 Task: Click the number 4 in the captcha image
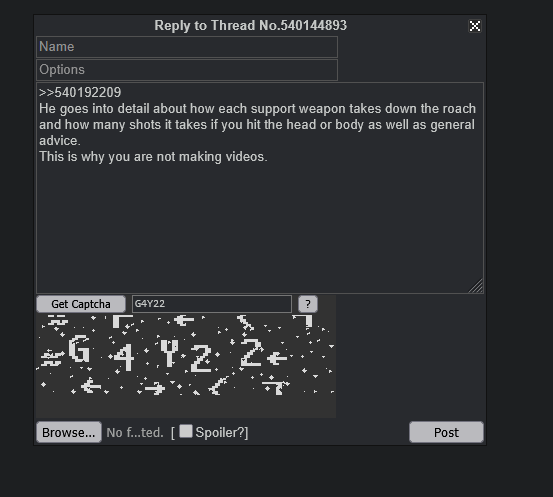pos(124,357)
